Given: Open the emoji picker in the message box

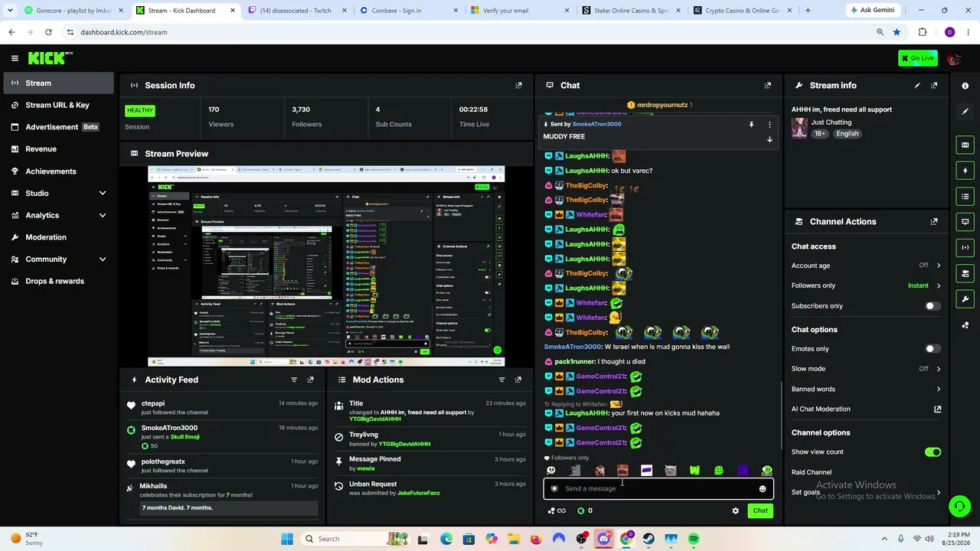Looking at the screenshot, I should (x=763, y=489).
